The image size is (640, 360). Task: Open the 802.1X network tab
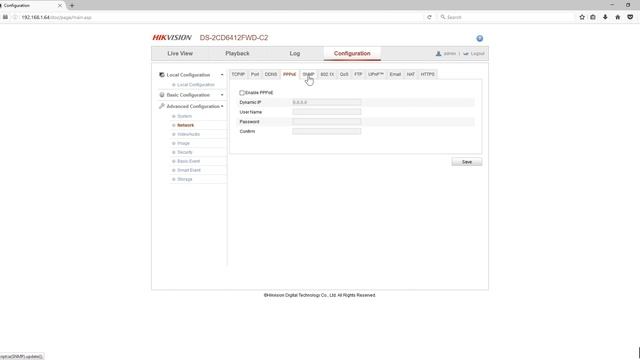tap(327, 74)
